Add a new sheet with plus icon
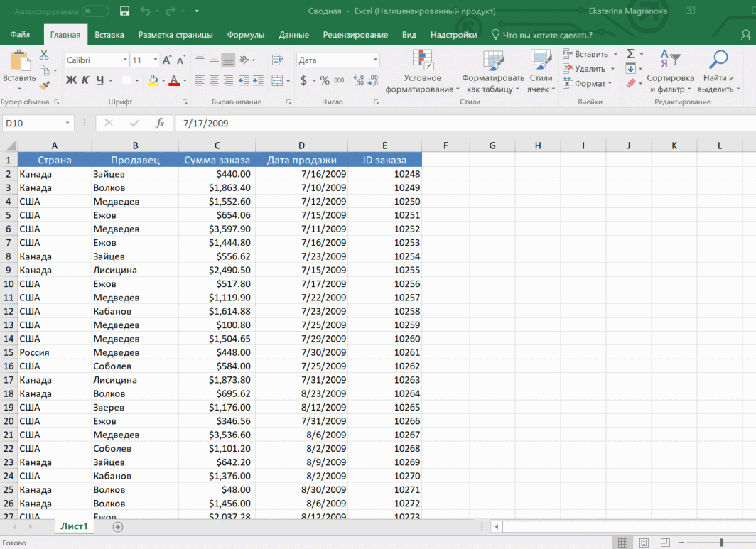Image resolution: width=756 pixels, height=549 pixels. [118, 526]
